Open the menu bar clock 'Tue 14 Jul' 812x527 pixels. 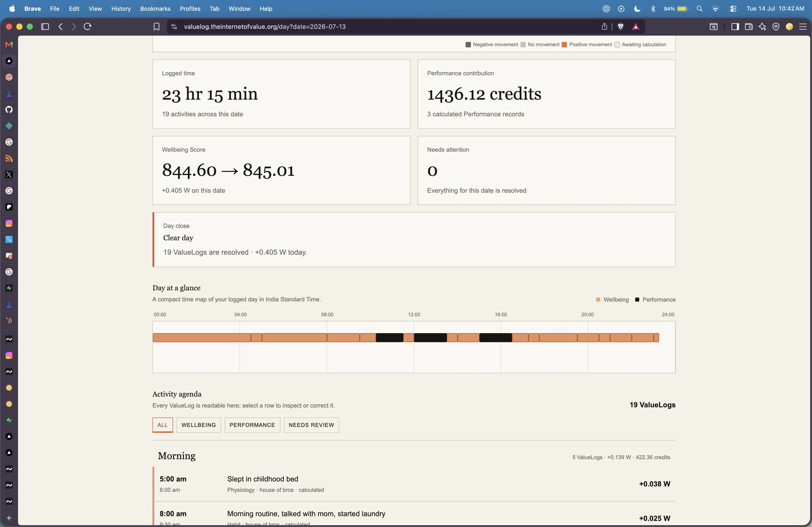tap(775, 9)
